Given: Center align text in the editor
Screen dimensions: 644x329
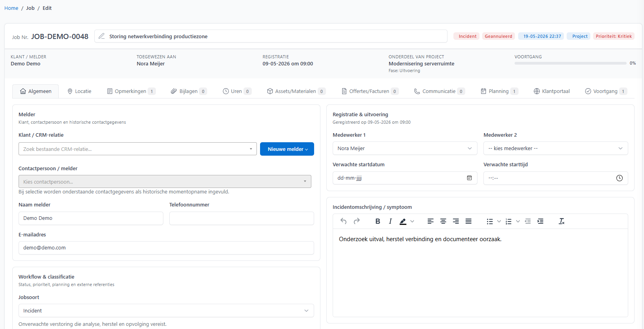Looking at the screenshot, I should coord(443,221).
